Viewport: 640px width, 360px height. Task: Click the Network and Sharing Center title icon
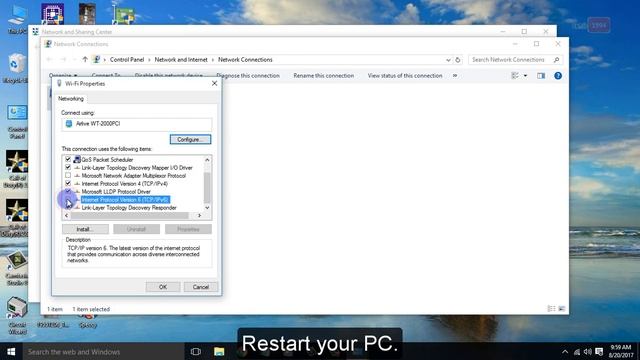point(36,31)
